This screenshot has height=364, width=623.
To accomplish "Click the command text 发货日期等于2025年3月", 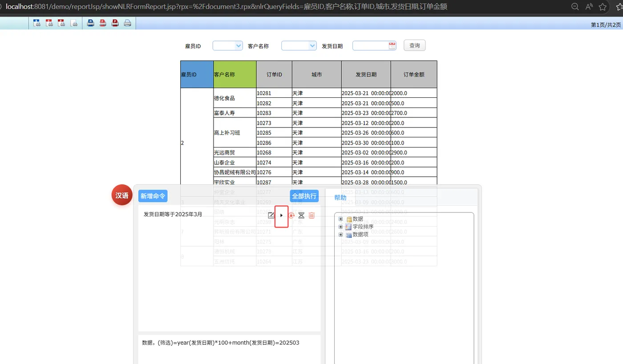I will 173,214.
